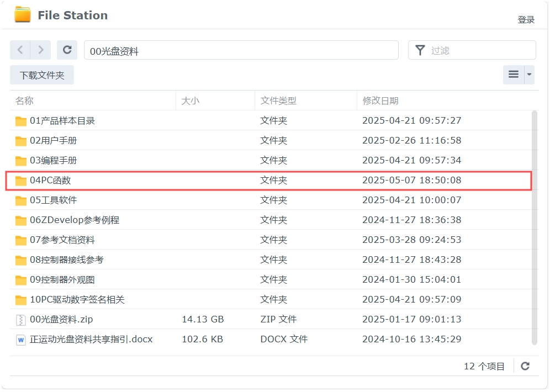Switch to the list view mode icon
The width and height of the screenshot is (550, 392).
coord(514,75)
